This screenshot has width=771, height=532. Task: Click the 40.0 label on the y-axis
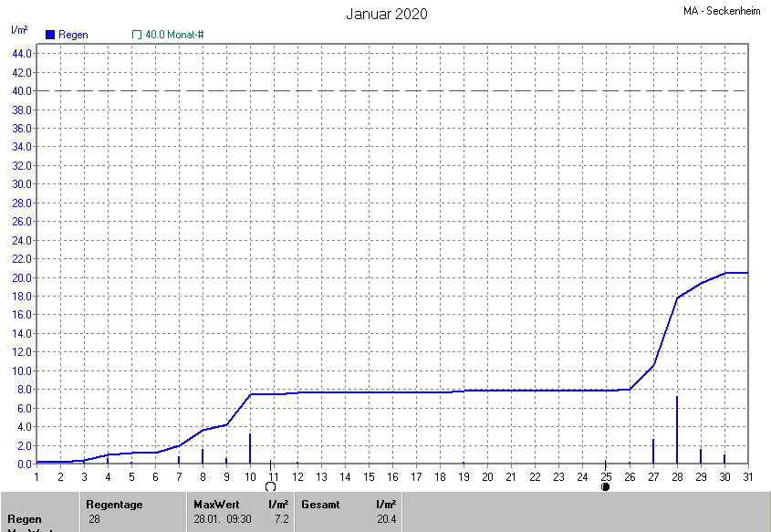pos(21,90)
